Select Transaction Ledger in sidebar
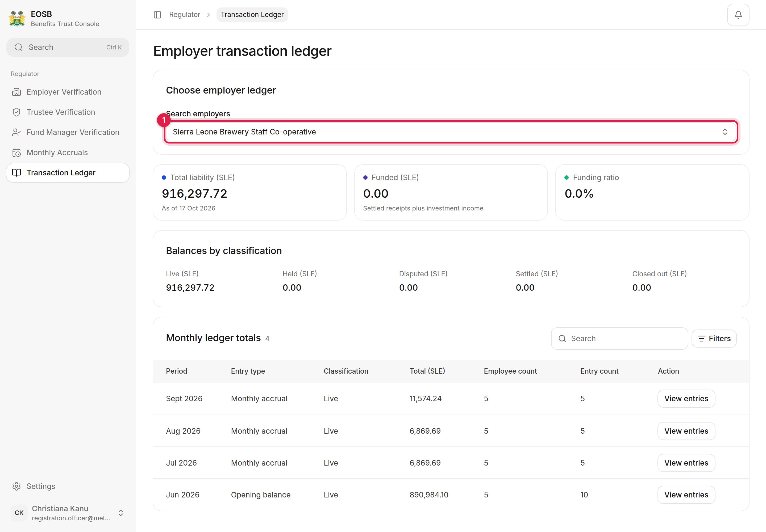Screen dimensions: 766x532 point(68,173)
